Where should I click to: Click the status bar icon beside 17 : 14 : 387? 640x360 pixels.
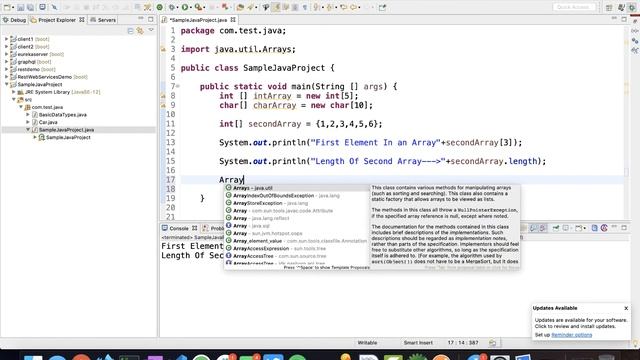[x=492, y=343]
